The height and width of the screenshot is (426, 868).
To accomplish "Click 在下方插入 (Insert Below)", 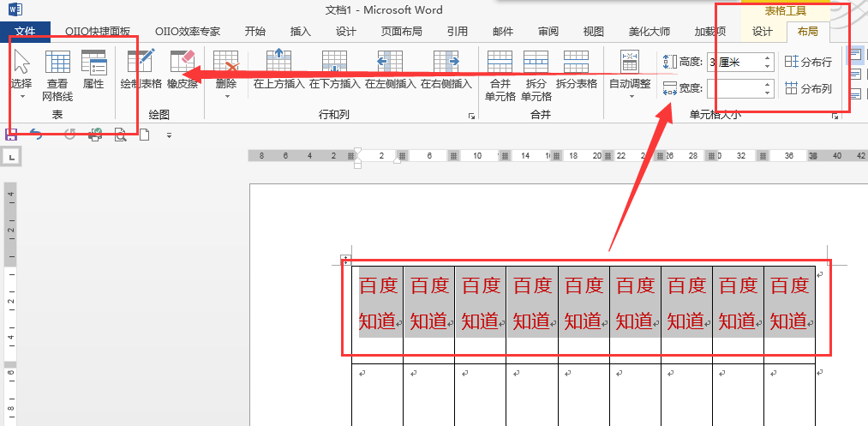I will (334, 69).
